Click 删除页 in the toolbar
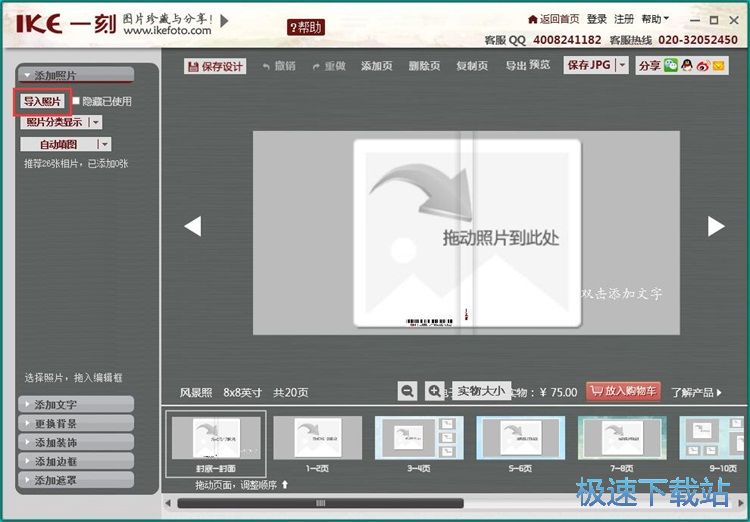The image size is (750, 522). 424,66
